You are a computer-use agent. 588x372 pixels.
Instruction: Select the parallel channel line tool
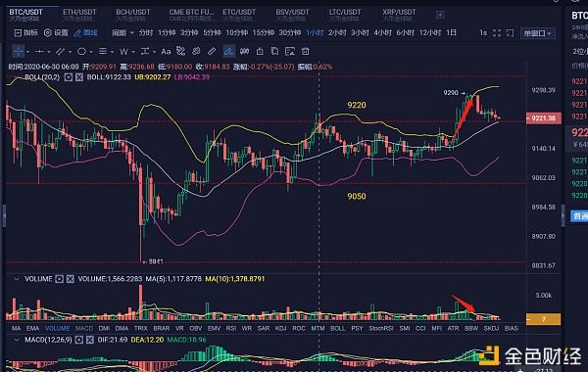coord(60,51)
